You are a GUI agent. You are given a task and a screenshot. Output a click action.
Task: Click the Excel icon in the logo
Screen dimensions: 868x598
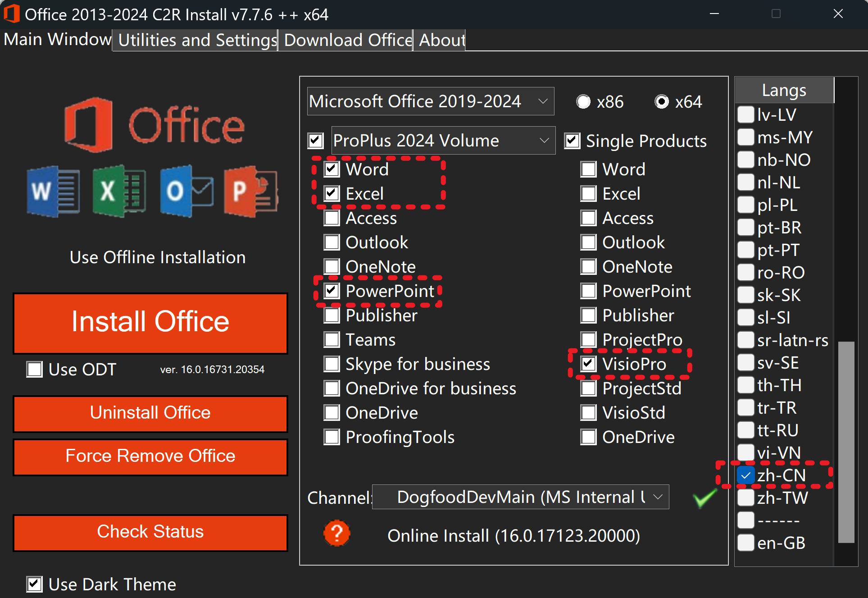pos(119,191)
